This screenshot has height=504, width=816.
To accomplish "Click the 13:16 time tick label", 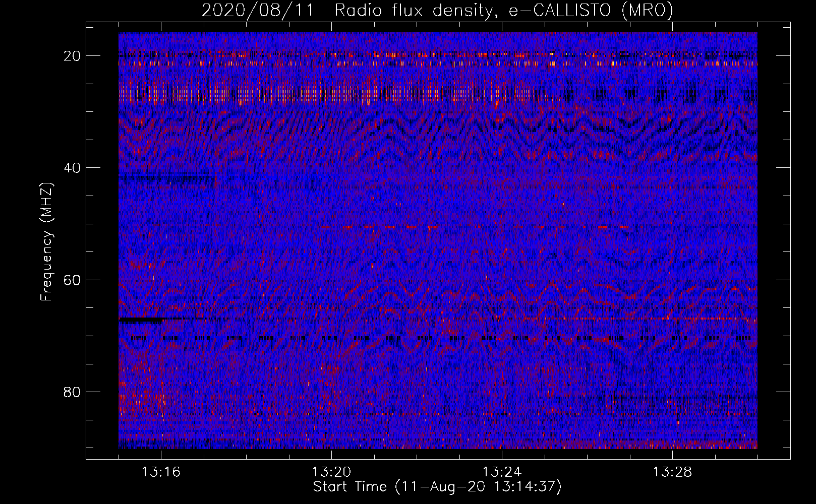I will [x=161, y=472].
